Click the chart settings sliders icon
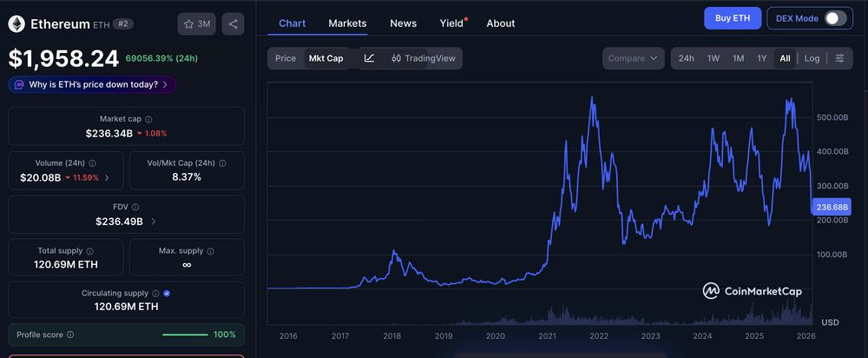Viewport: 868px width, 358px height. [x=839, y=58]
